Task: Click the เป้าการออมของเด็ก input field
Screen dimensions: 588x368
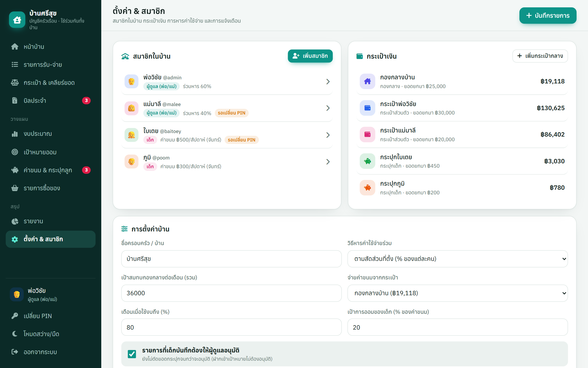Action: (458, 327)
